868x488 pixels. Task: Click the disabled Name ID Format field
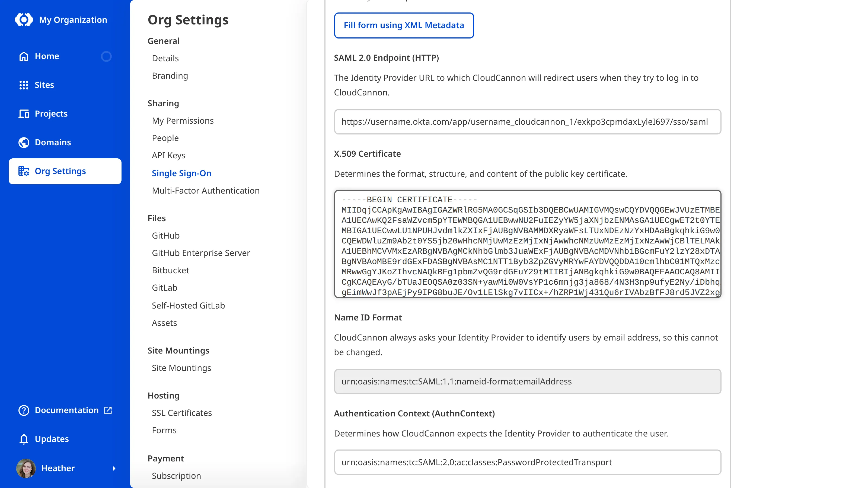coord(527,381)
